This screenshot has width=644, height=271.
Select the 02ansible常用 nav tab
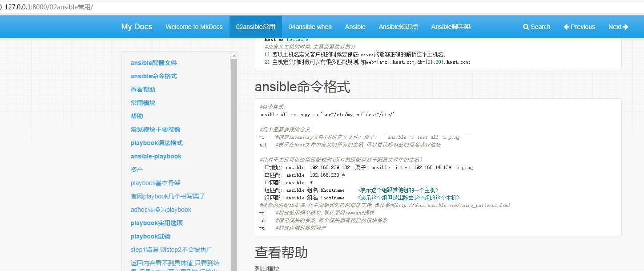255,27
